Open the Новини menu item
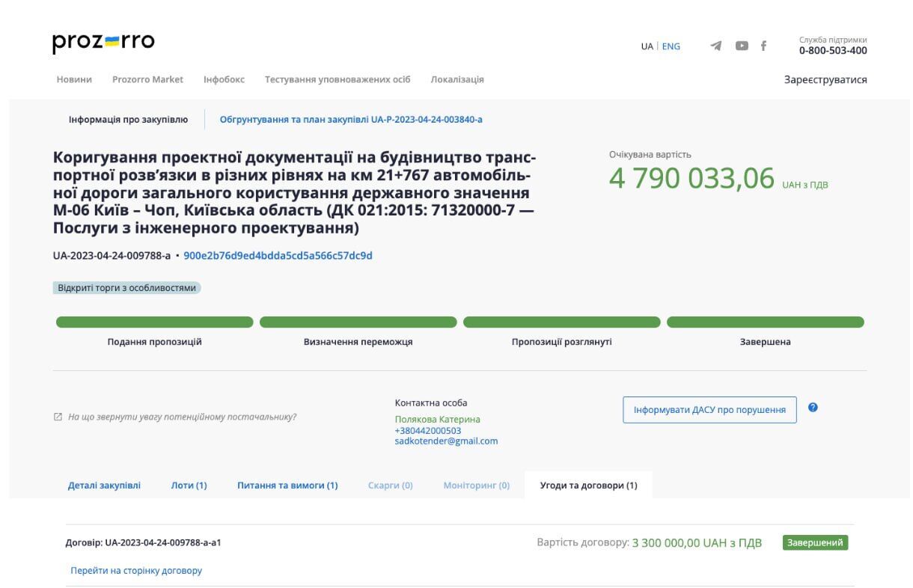The image size is (913, 588). pyautogui.click(x=74, y=79)
